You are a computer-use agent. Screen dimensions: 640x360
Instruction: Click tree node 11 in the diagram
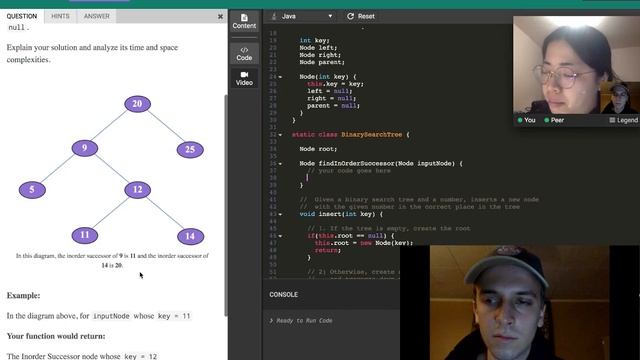tap(84, 235)
